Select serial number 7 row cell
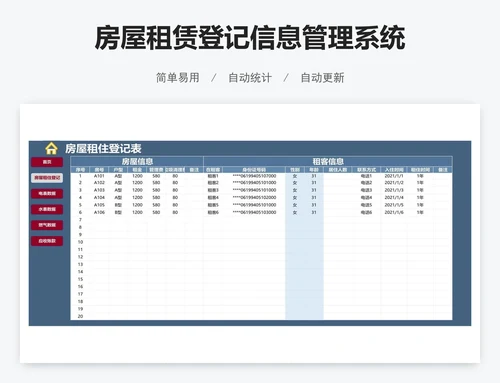The height and width of the screenshot is (383, 500). (80, 220)
